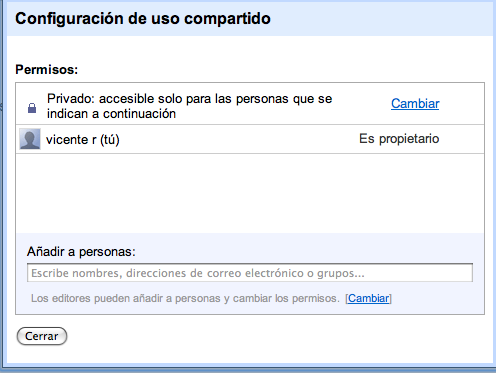Image resolution: width=496 pixels, height=373 pixels.
Task: Click the "Los editores pueden añadir a personas" note
Action: (185, 298)
